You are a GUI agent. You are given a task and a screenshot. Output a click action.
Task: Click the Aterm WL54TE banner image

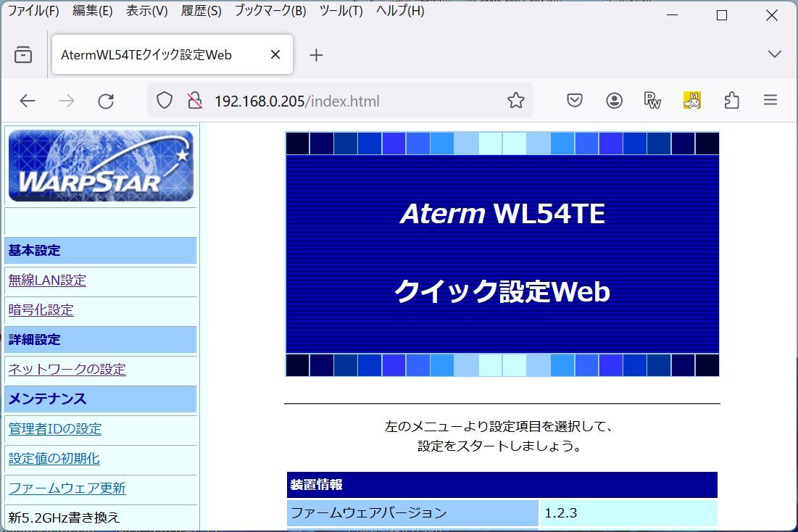tap(502, 254)
